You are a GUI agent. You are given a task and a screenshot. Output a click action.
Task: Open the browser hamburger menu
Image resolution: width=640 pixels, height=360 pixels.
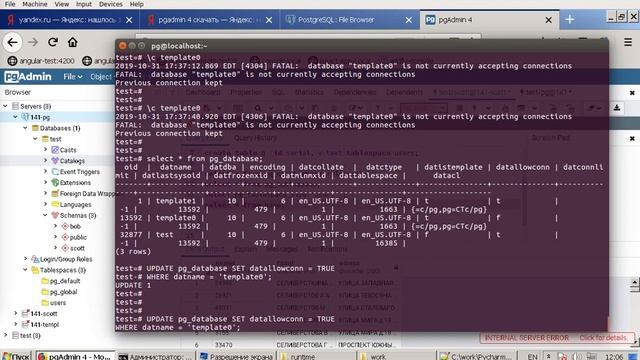(x=628, y=42)
